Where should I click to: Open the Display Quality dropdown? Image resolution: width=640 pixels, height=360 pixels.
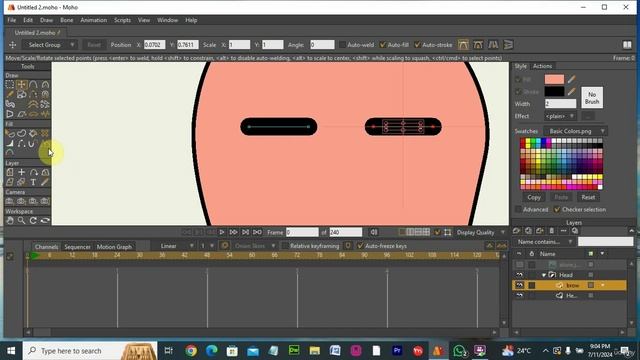480,232
